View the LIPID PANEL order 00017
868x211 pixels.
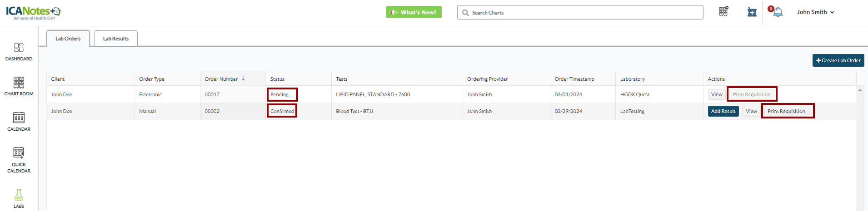(717, 94)
